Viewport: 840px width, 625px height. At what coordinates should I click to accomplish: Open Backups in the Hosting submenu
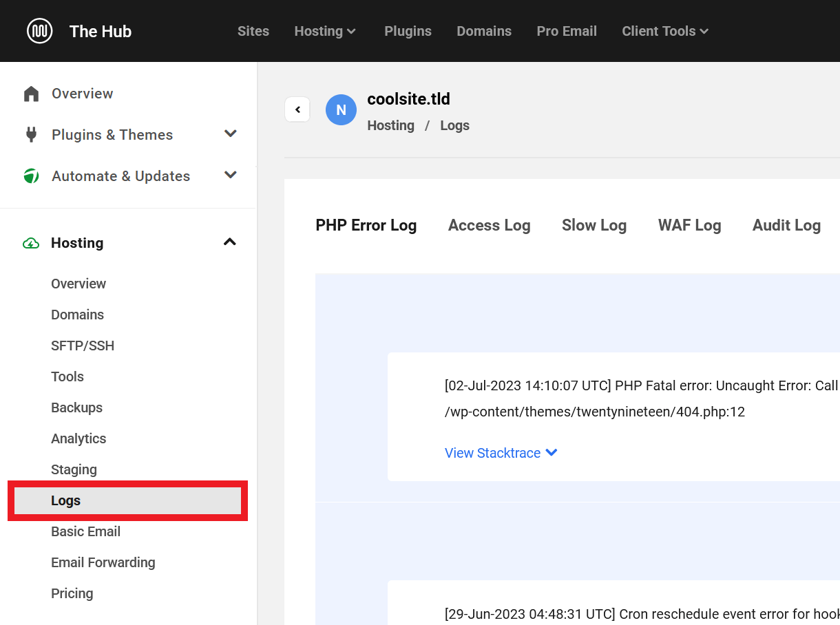tap(76, 407)
